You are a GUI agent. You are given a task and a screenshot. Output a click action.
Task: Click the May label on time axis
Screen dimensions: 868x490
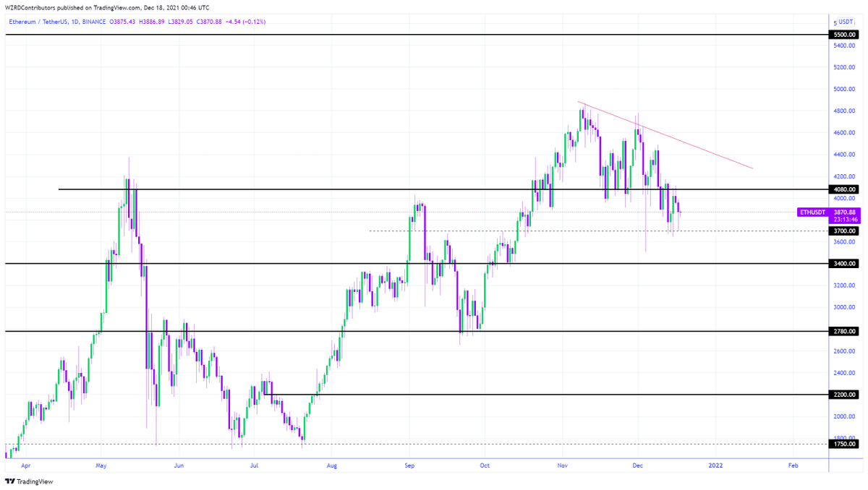point(101,466)
